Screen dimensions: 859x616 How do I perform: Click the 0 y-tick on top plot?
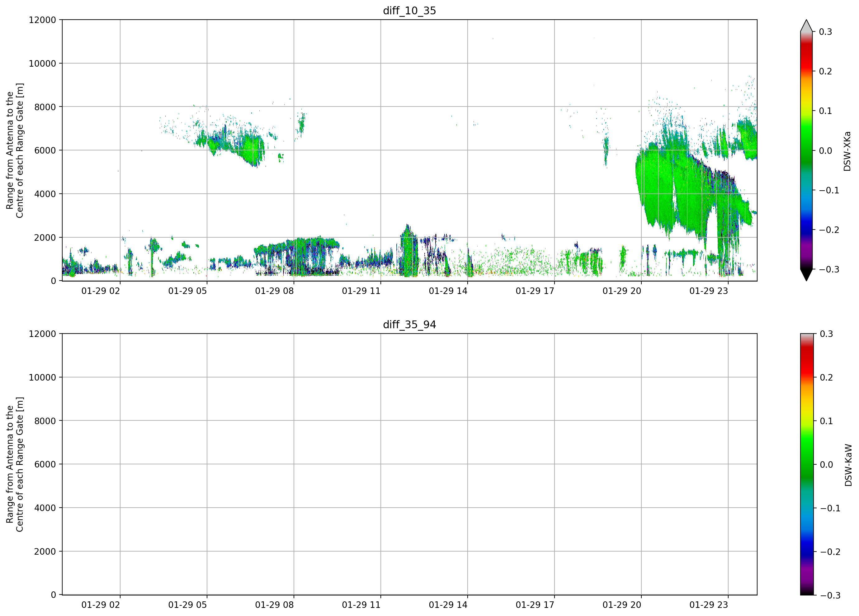coord(54,281)
